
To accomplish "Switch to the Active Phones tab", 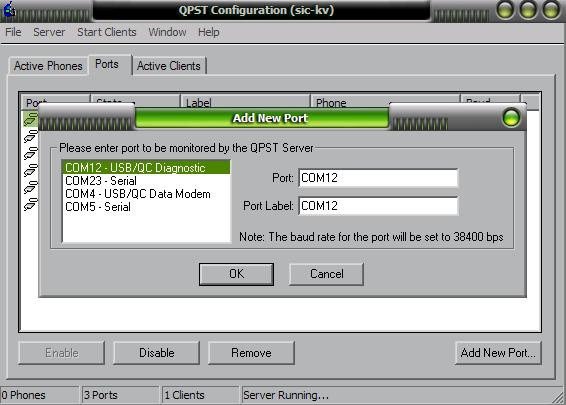I will (x=48, y=66).
